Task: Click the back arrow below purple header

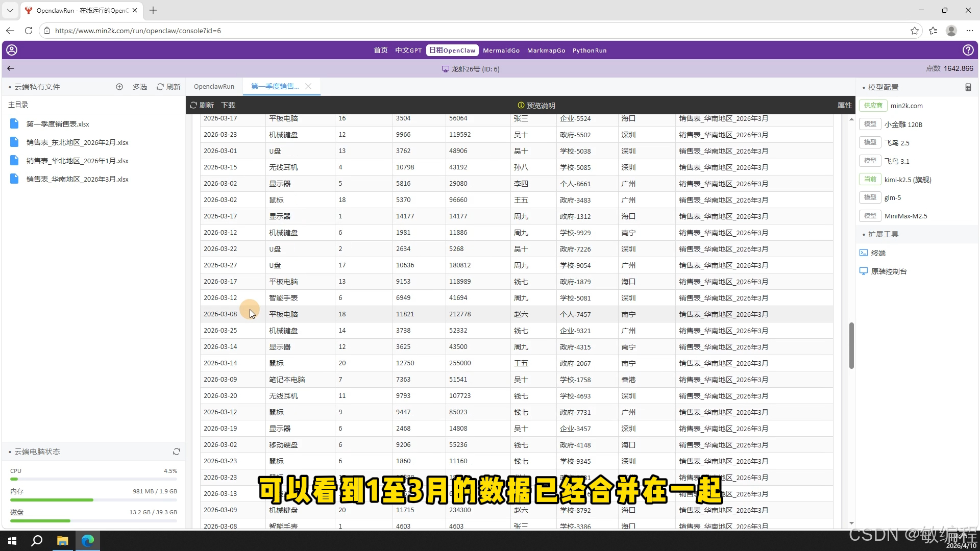Action: pyautogui.click(x=11, y=68)
